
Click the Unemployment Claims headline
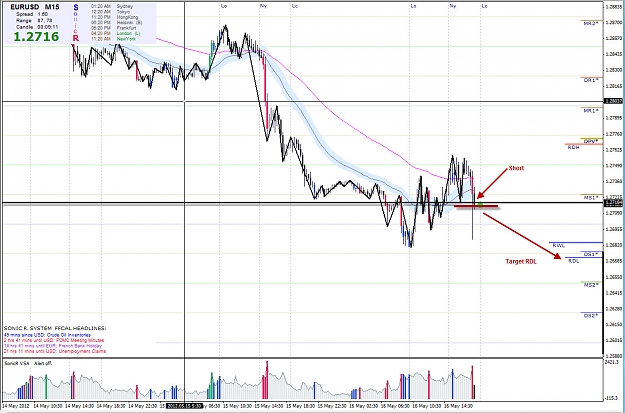point(55,351)
